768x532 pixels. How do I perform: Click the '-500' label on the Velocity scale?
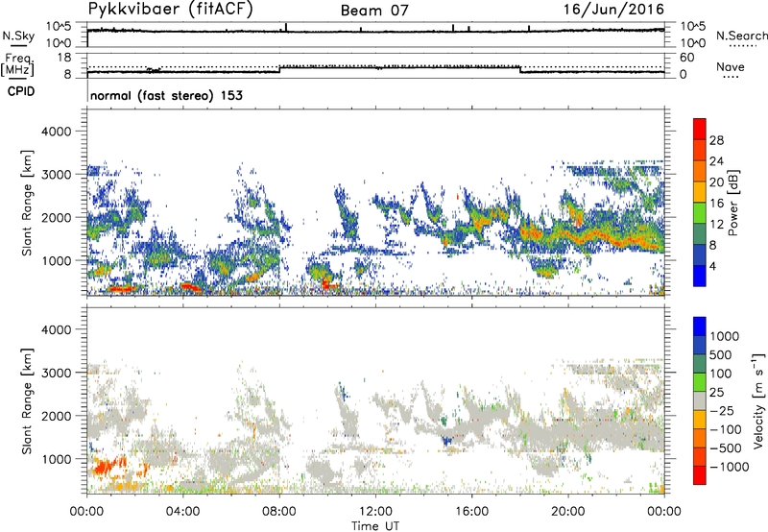[x=726, y=447]
